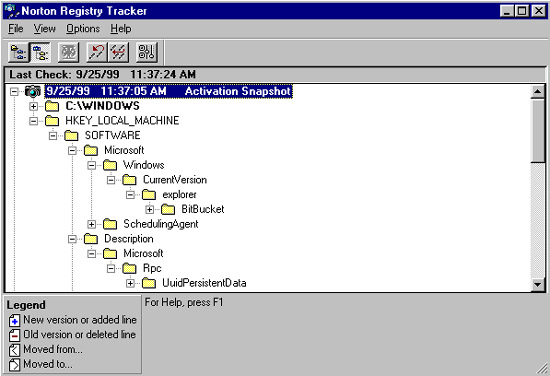Open the Options menu

click(x=83, y=28)
